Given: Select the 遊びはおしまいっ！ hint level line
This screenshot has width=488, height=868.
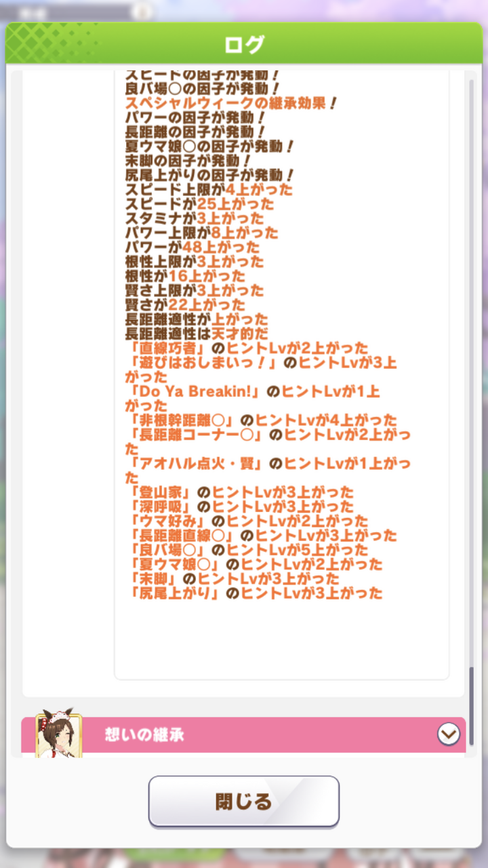Looking at the screenshot, I should click(261, 369).
